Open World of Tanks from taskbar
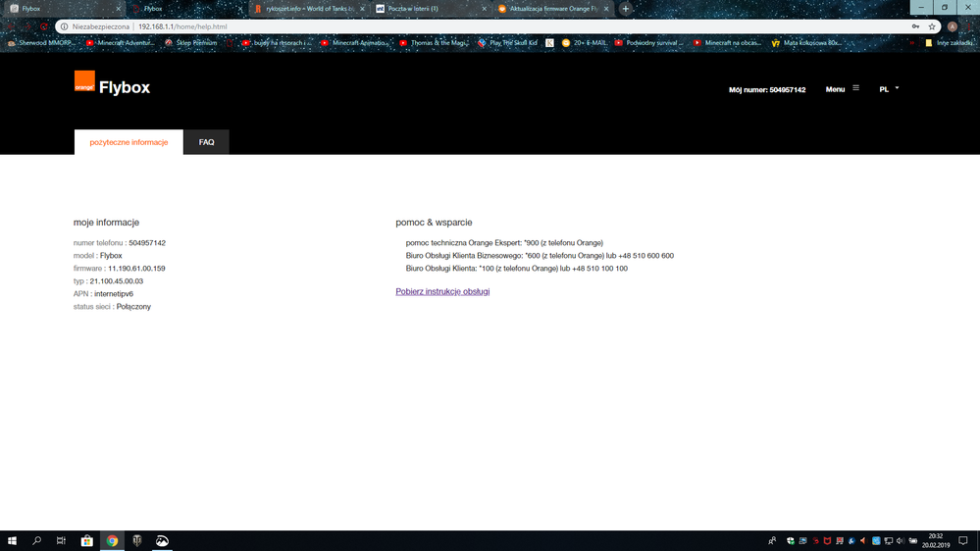 137,540
